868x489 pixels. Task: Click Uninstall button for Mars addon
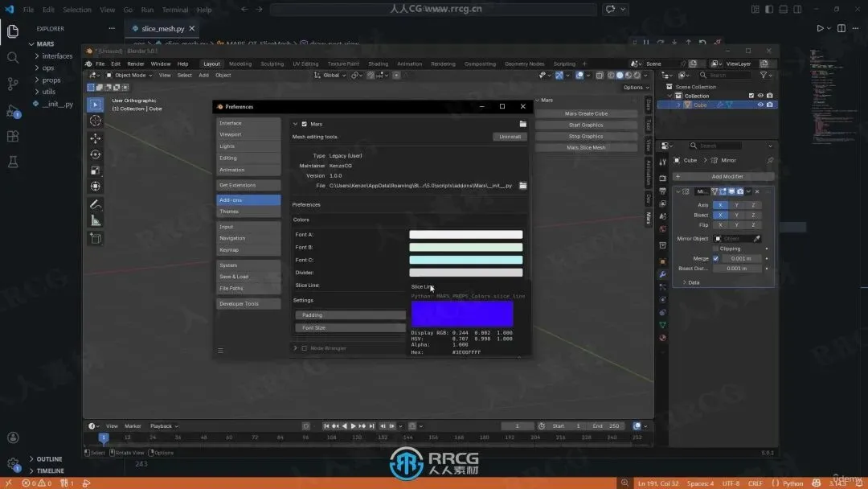tap(510, 137)
